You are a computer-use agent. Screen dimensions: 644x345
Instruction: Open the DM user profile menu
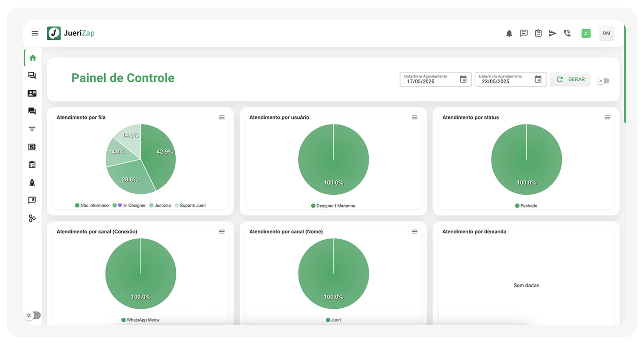[x=606, y=33]
